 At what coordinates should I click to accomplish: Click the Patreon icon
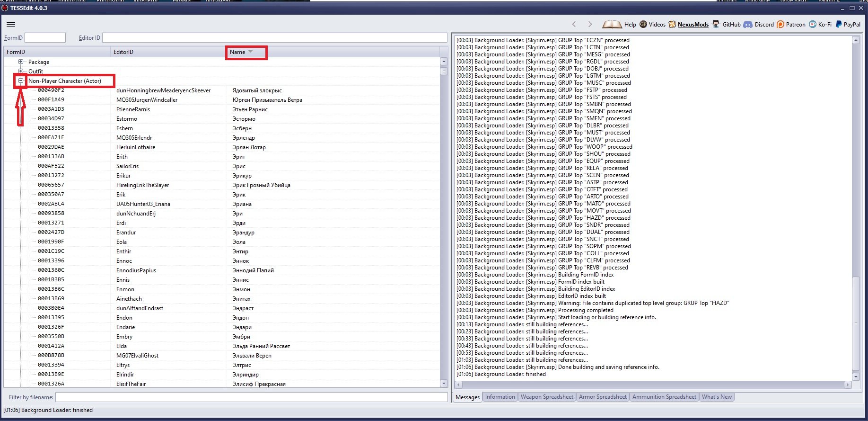tap(780, 24)
